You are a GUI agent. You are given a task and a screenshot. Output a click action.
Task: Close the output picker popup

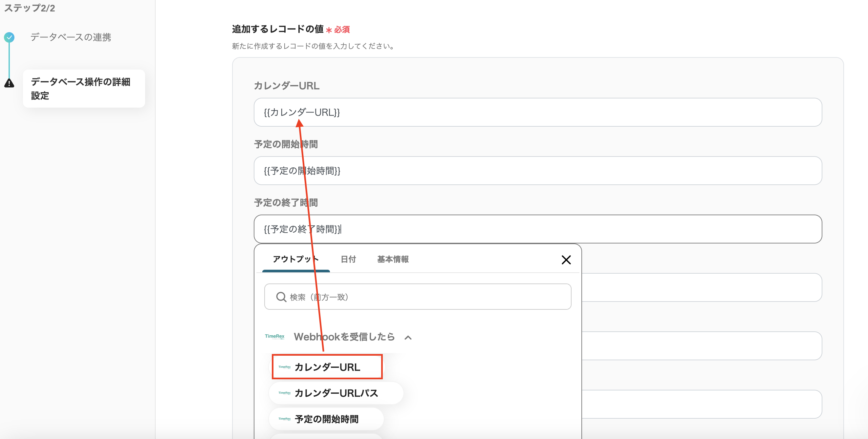tap(566, 260)
